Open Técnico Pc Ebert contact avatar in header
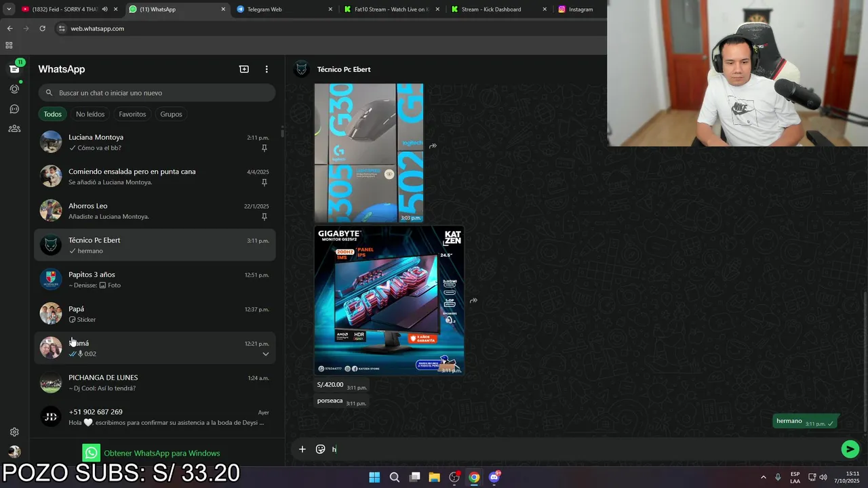 pos(302,69)
